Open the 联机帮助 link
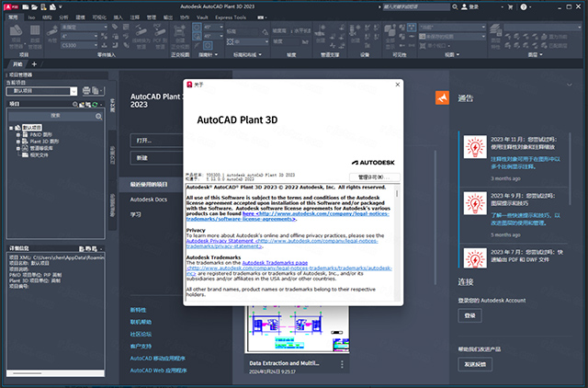This screenshot has width=588, height=388. pyautogui.click(x=141, y=322)
